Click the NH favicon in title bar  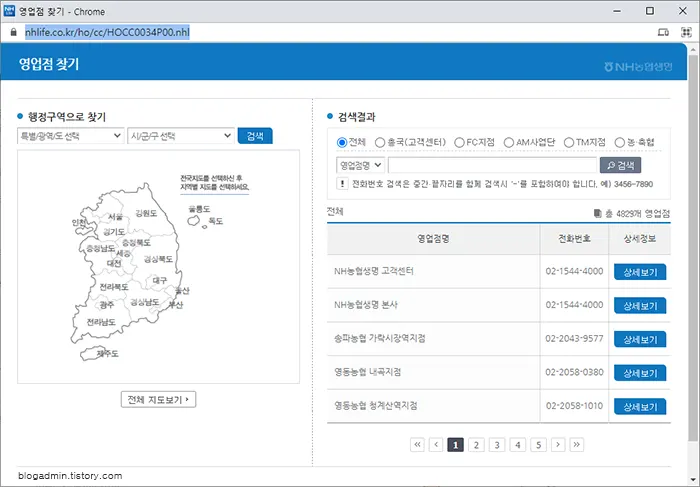8,11
